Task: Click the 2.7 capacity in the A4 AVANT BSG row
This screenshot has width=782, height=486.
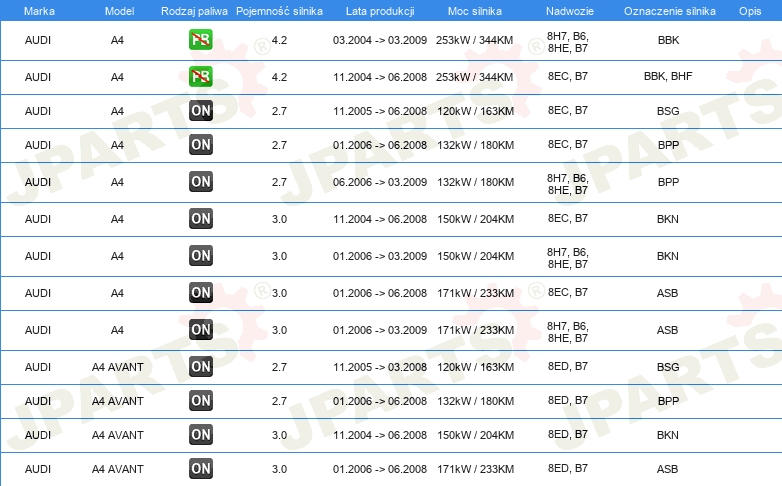Action: coord(279,367)
